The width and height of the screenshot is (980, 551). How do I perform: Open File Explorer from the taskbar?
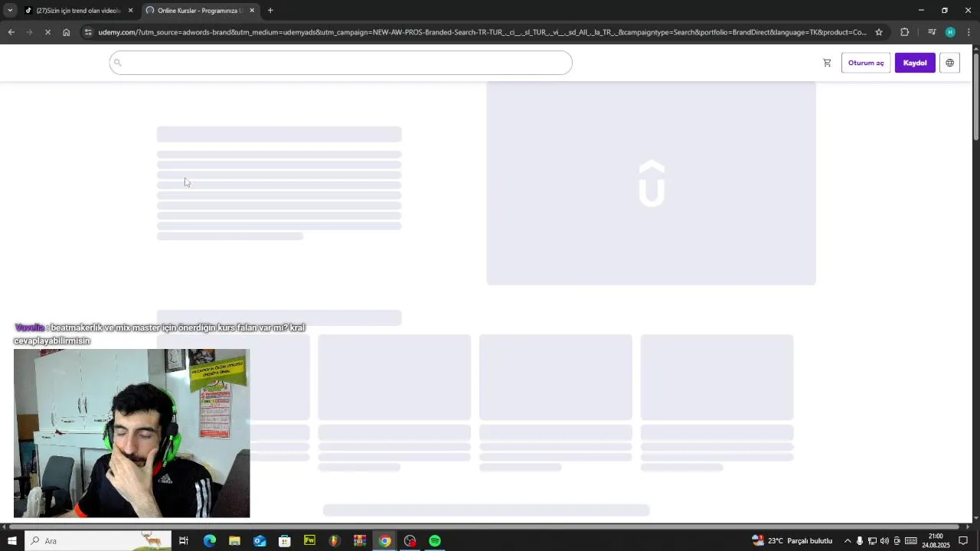point(234,541)
